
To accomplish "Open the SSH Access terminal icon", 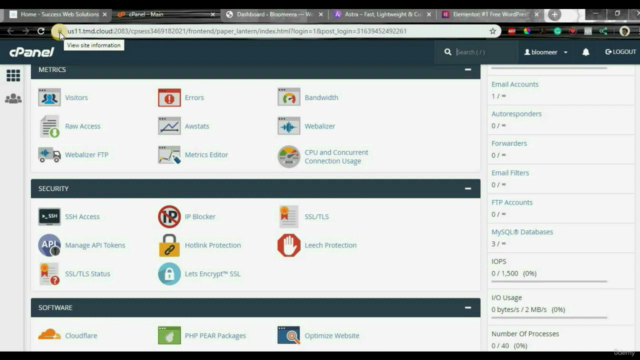I will coord(49,217).
